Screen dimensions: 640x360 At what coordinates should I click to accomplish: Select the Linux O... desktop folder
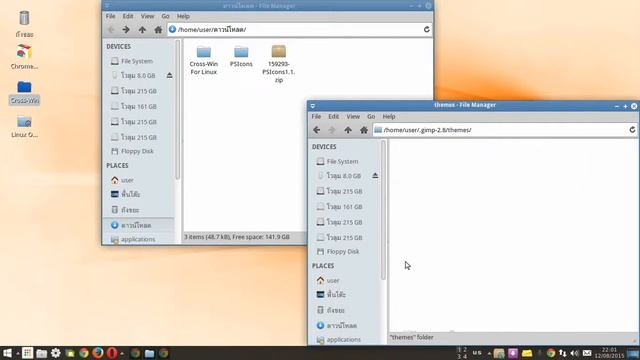click(x=24, y=127)
